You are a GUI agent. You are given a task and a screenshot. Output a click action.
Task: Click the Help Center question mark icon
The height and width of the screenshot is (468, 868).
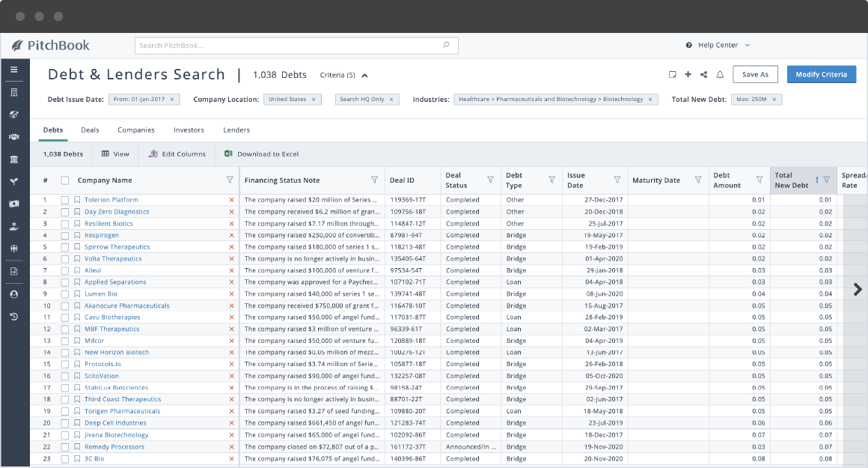click(x=688, y=46)
